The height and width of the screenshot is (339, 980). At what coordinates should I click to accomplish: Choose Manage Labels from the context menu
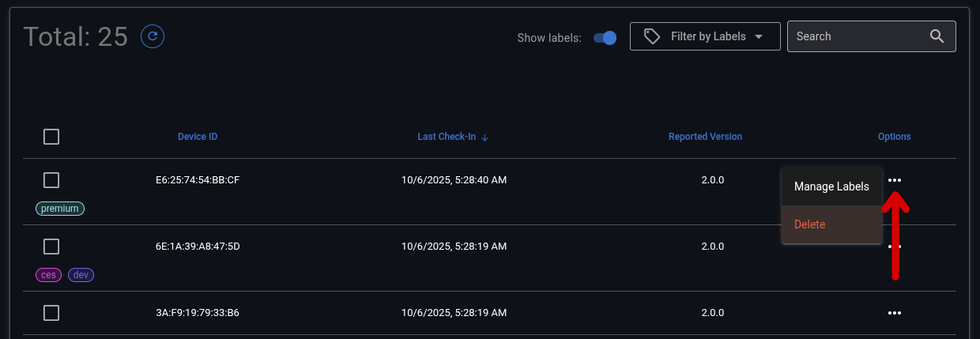tap(831, 186)
